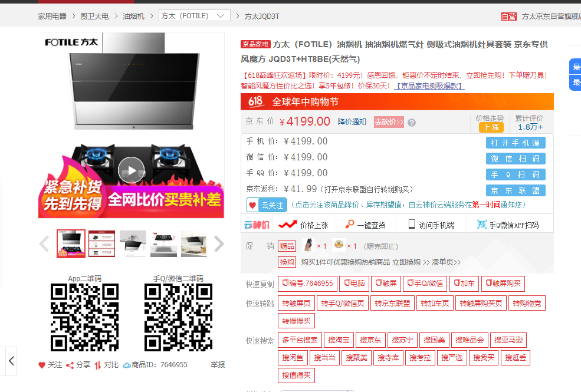Click 搜亚马逊 button

(508, 340)
